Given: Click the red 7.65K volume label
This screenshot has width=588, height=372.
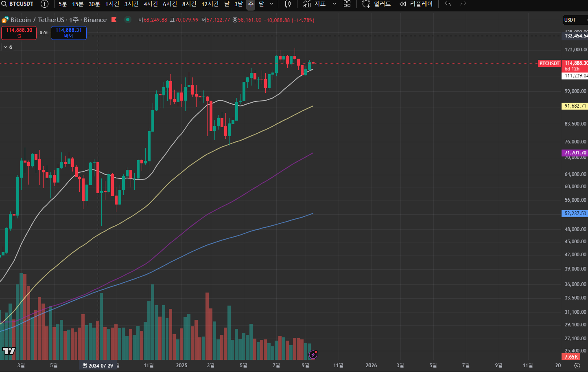Looking at the screenshot, I should (x=571, y=357).
